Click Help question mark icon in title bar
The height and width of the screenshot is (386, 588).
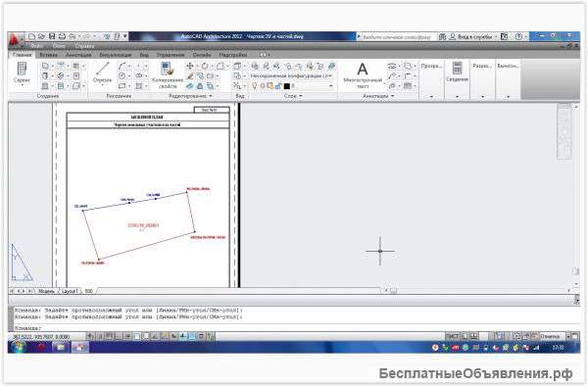[x=518, y=36]
